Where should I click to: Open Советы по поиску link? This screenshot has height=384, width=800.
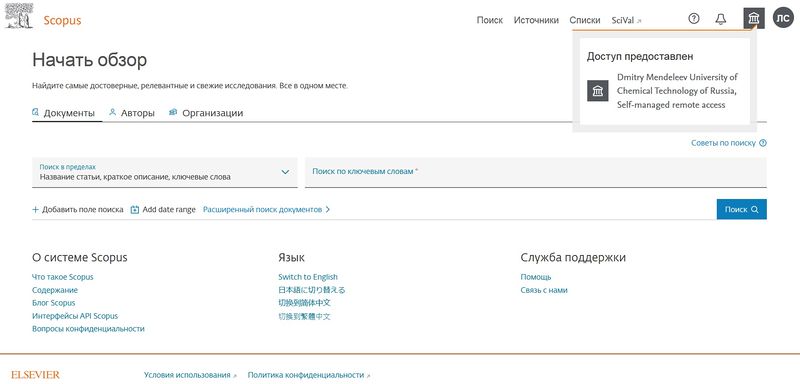pyautogui.click(x=729, y=143)
